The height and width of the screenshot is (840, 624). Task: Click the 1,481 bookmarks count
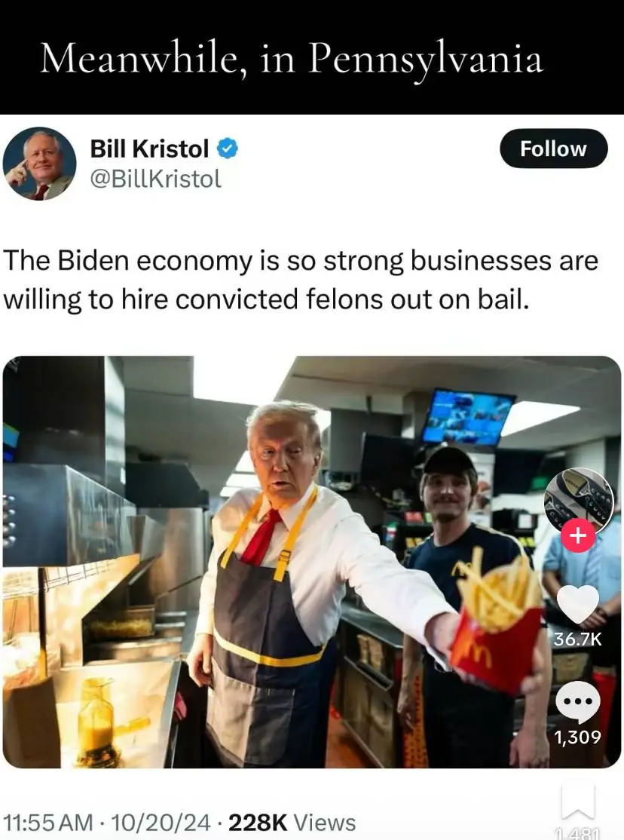(x=578, y=833)
